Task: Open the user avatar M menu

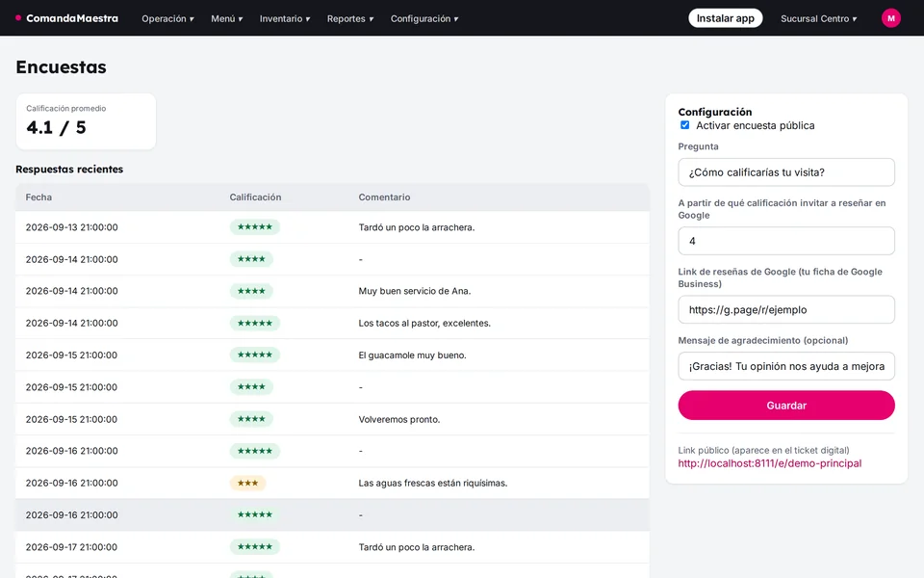Action: (x=890, y=18)
